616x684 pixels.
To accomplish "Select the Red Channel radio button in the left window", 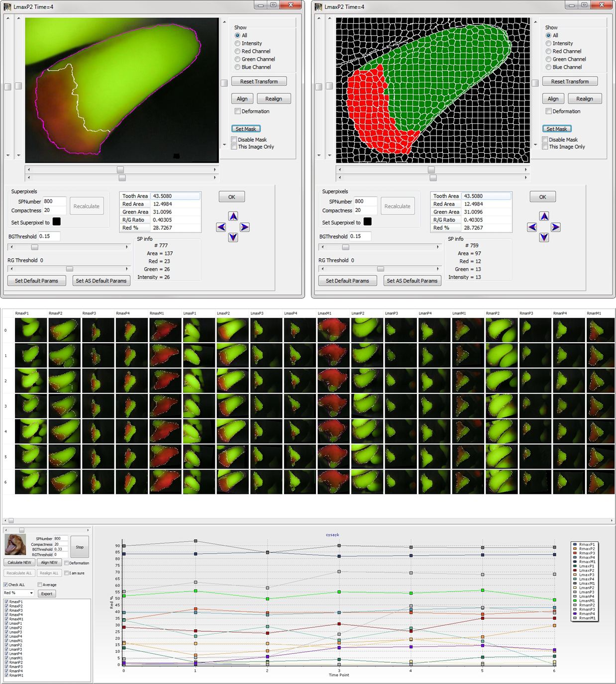I will (x=237, y=51).
